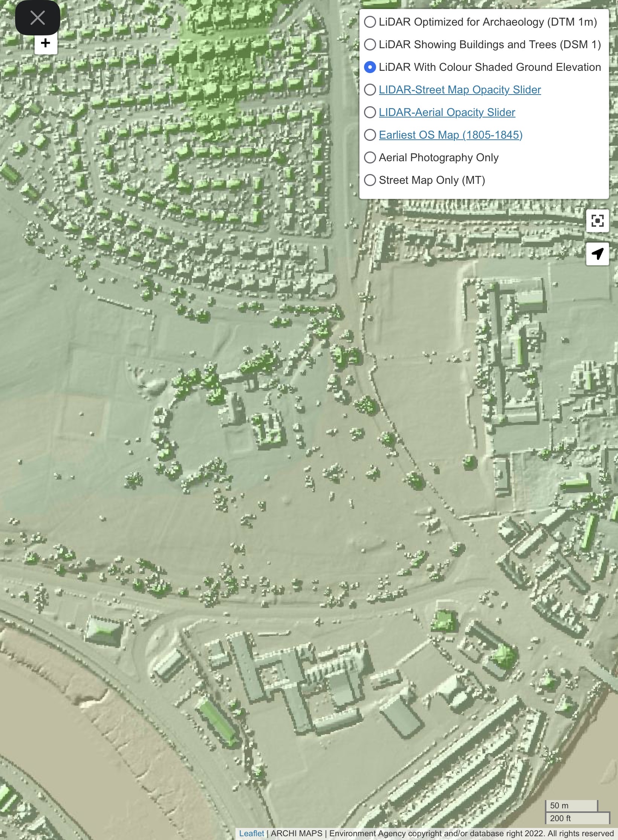Image resolution: width=618 pixels, height=840 pixels.
Task: Open the LIDAR-Street Map Opacity Slider link
Action: (460, 90)
